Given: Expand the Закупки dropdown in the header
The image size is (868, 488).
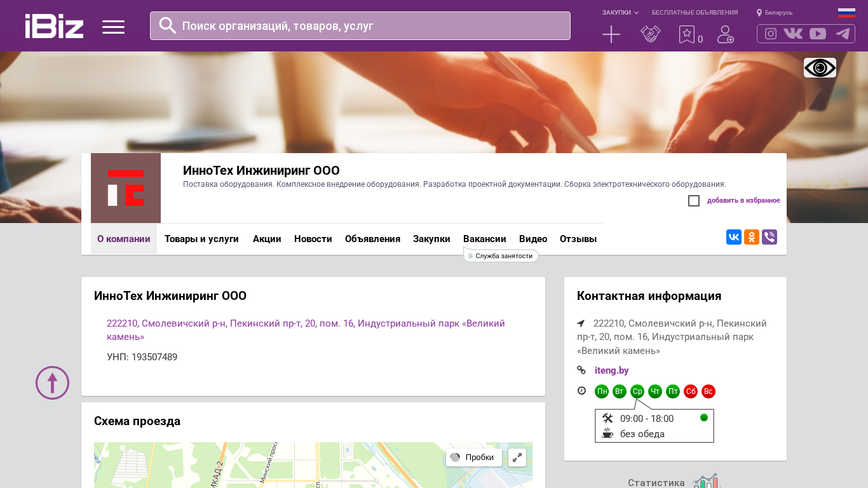Looking at the screenshot, I should tap(620, 13).
